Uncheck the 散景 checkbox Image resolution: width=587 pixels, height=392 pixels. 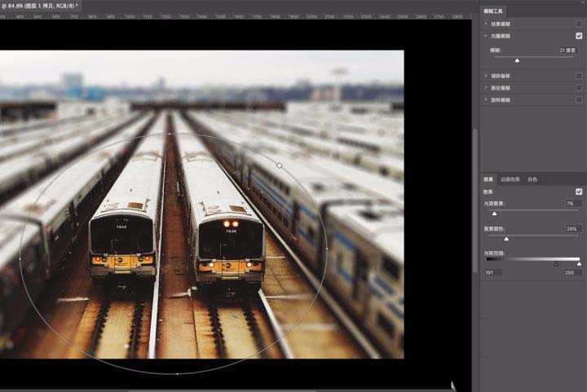[579, 192]
